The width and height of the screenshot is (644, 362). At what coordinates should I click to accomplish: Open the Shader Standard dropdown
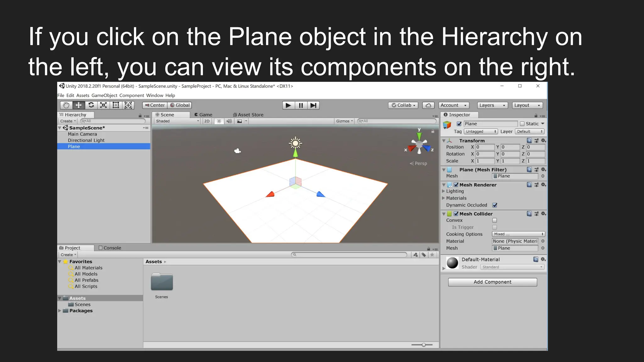(x=512, y=267)
